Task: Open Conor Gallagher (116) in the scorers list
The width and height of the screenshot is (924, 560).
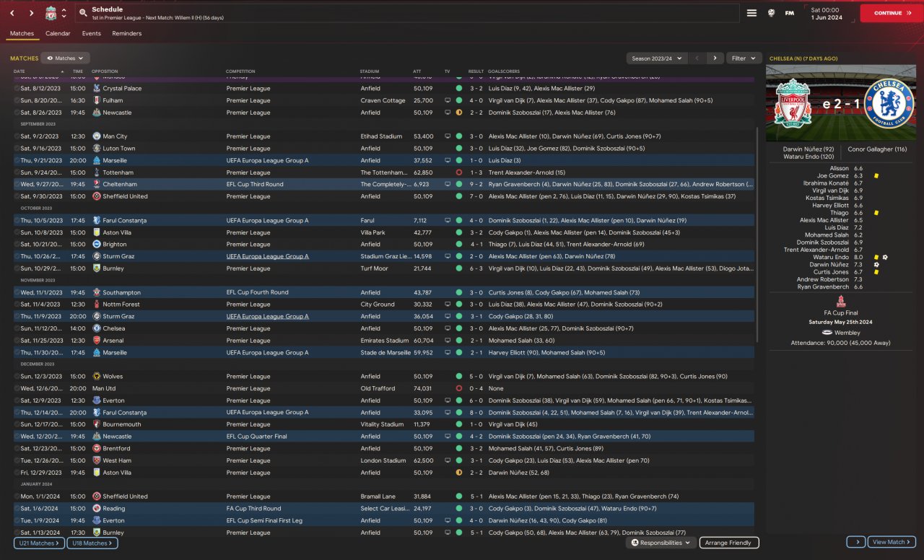Action: pos(877,149)
